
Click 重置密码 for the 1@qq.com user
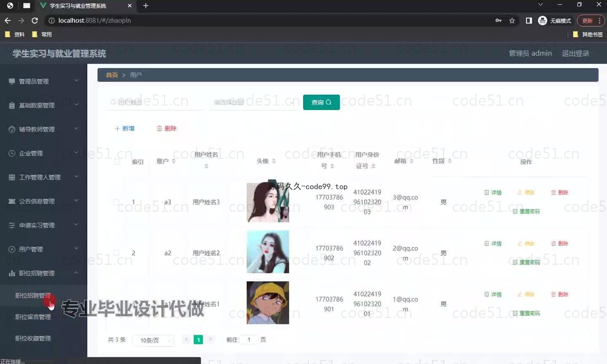[x=526, y=313]
